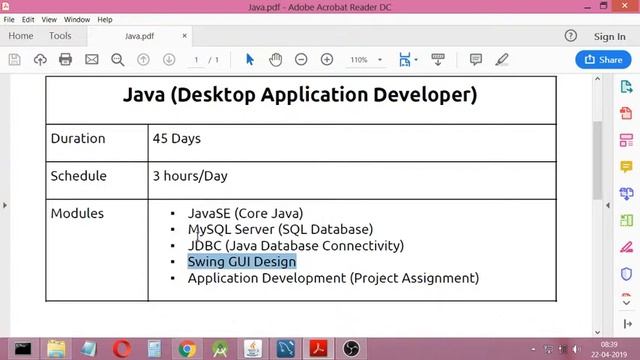Open the Help question mark icon
Image resolution: width=640 pixels, height=360 pixels.
[x=571, y=36]
